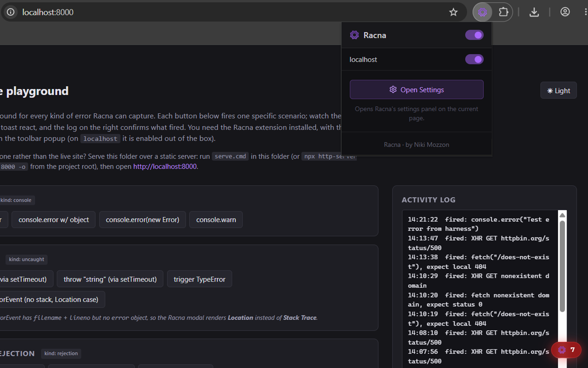The image size is (588, 368).
Task: Open the browser Downloads icon
Action: click(x=534, y=12)
